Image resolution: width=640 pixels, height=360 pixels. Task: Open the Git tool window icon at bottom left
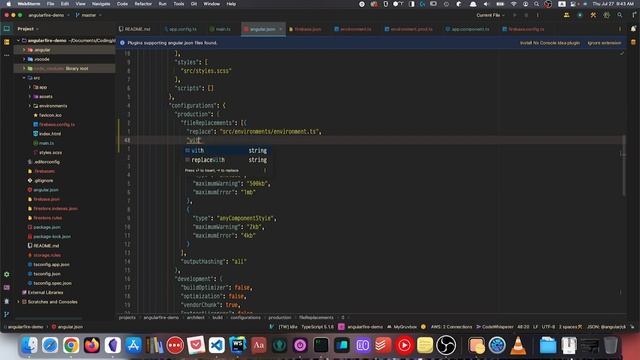pos(7,314)
